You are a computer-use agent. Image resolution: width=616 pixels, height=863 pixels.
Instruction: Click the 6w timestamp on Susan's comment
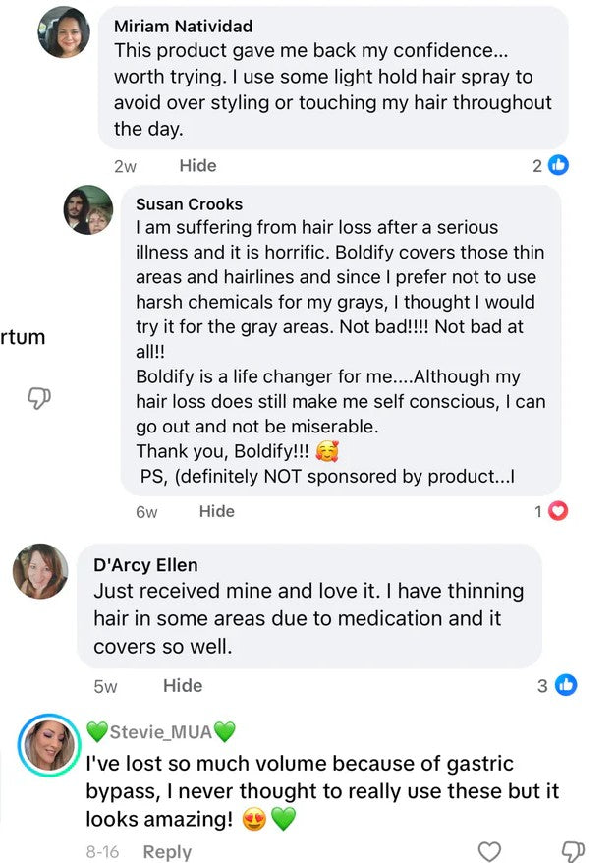coord(146,511)
